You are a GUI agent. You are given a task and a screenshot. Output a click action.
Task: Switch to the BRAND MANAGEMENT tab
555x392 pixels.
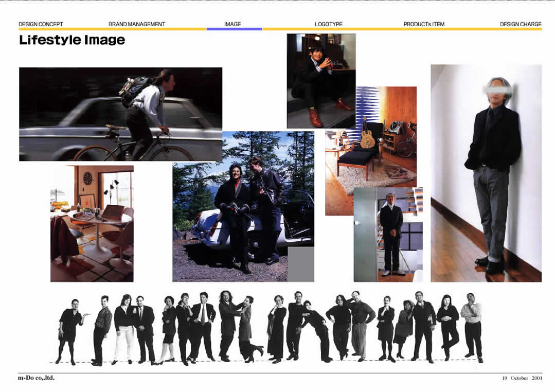tap(137, 24)
